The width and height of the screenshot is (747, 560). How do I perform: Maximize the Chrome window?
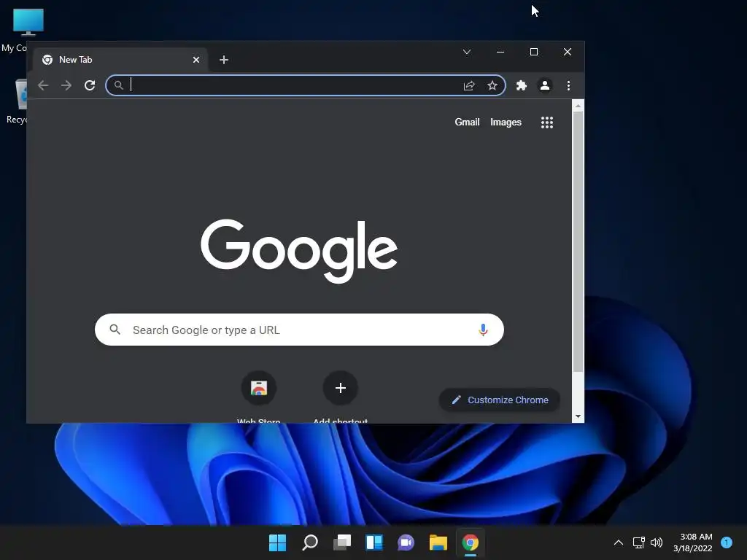533,52
